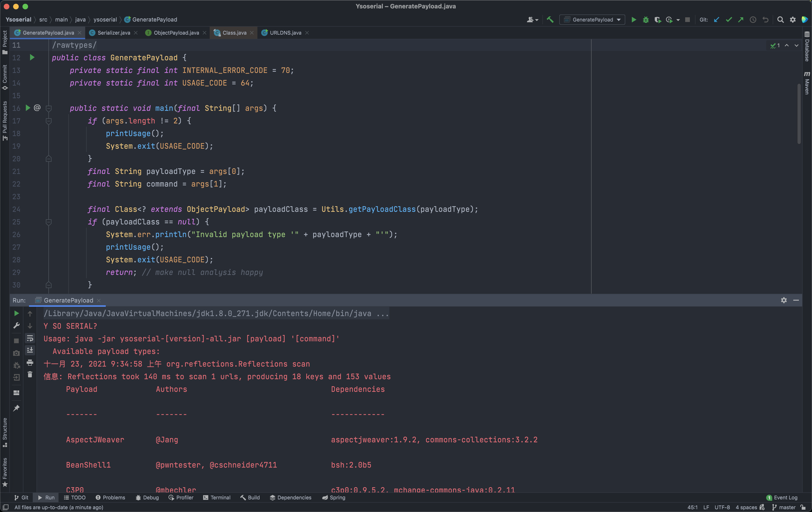Screen dimensions: 812x512
Task: Open Search Everywhere magnifier
Action: 780,20
